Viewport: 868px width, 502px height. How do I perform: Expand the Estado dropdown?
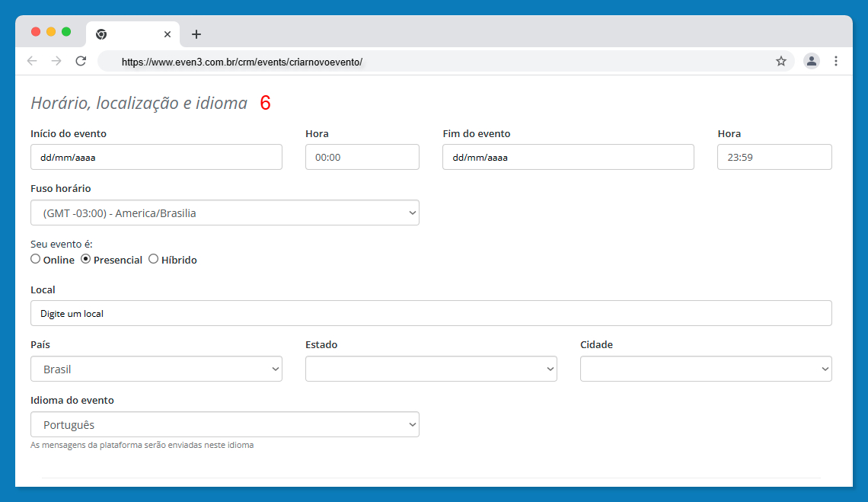(431, 369)
